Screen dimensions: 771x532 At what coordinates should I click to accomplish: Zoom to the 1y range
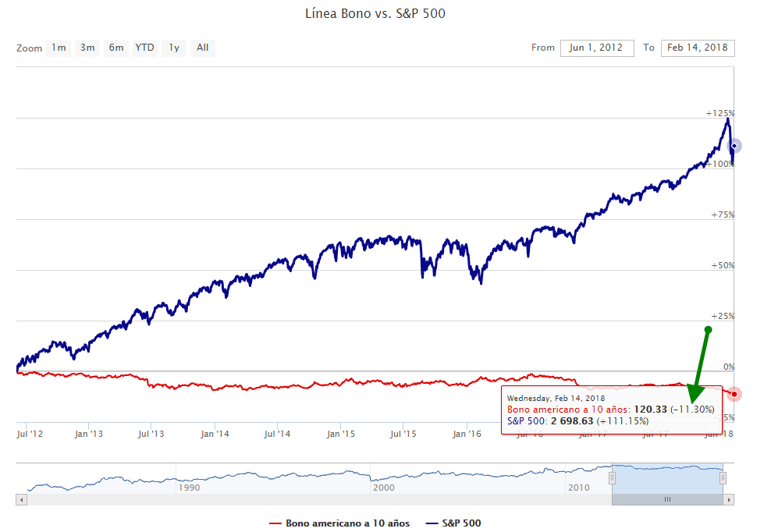[174, 48]
